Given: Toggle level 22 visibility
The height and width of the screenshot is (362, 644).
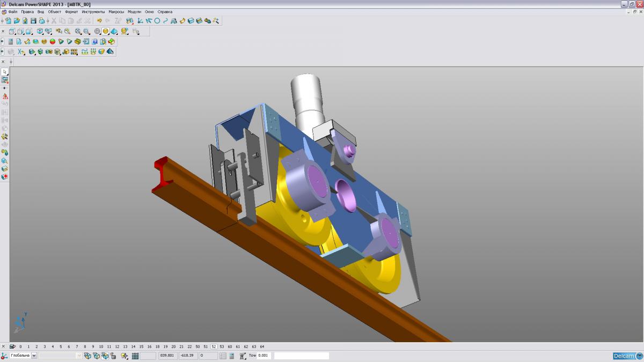Looking at the screenshot, I should (189, 346).
